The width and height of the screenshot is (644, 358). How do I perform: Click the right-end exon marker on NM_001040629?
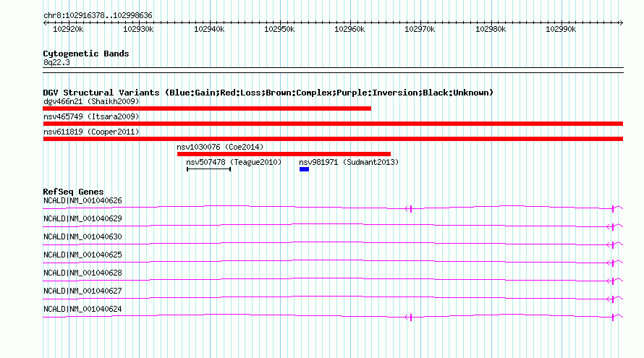click(x=612, y=226)
